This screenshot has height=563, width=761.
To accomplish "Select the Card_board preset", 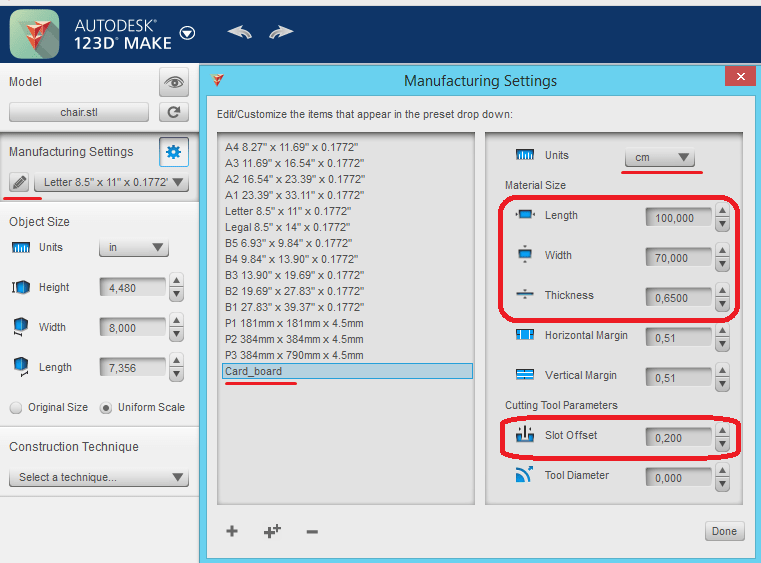I will (x=347, y=371).
